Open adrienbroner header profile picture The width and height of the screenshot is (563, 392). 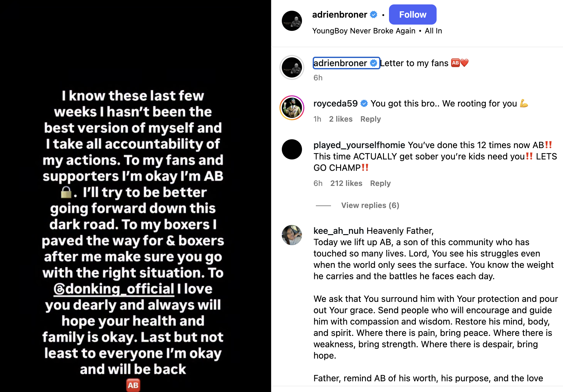coord(292,21)
